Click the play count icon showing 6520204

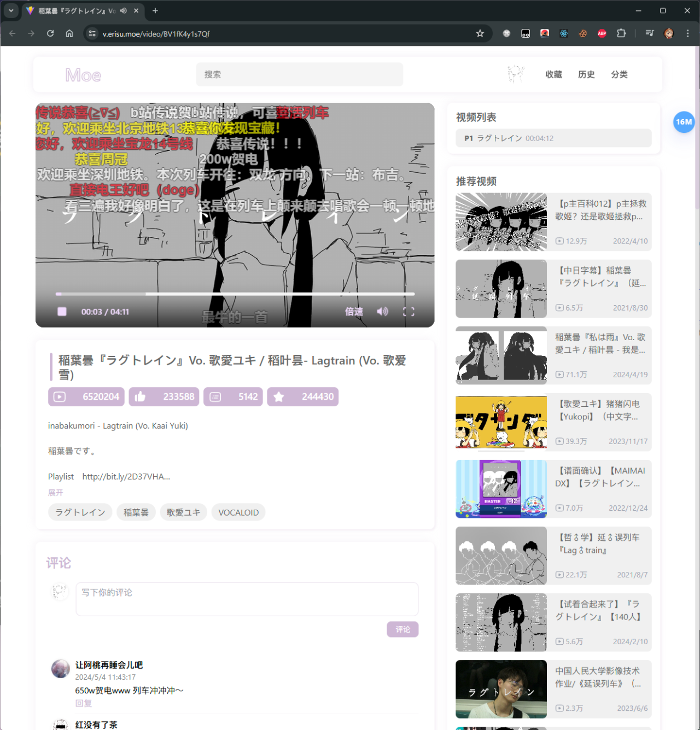[60, 396]
